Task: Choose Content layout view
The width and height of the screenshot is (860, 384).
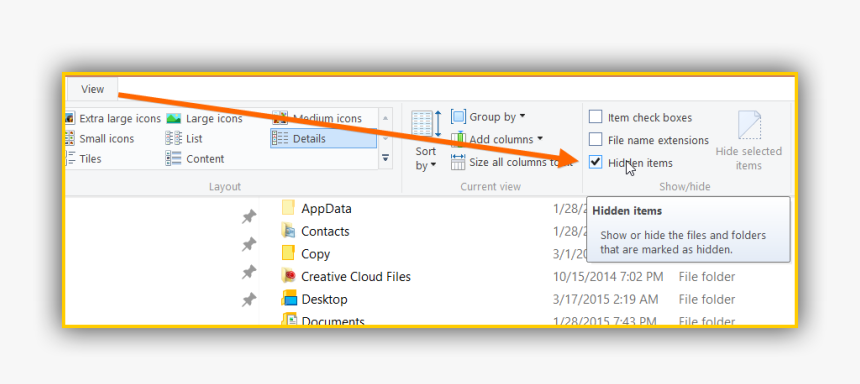Action: coord(195,159)
